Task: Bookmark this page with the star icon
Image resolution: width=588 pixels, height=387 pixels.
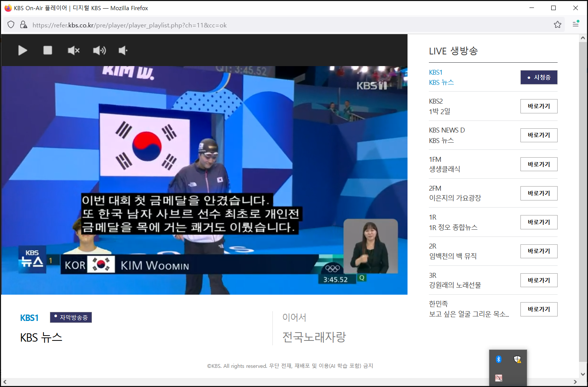Action: pos(558,25)
